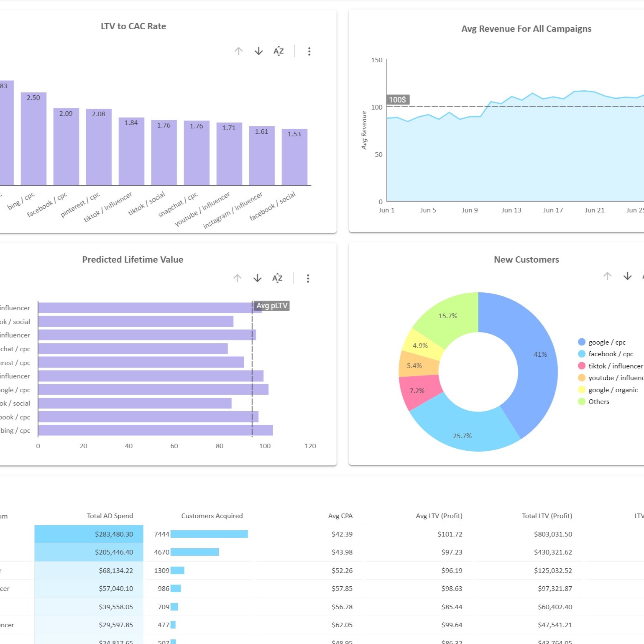Image resolution: width=644 pixels, height=644 pixels.
Task: Click the 100$ reference line label
Action: (398, 100)
